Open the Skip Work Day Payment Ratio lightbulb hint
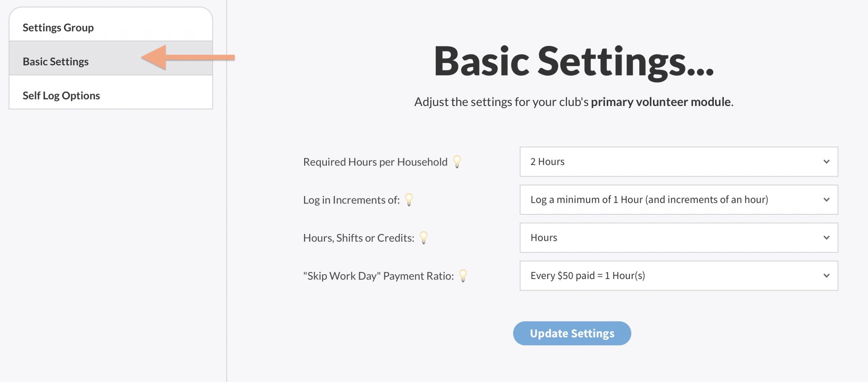Image resolution: width=868 pixels, height=382 pixels. pyautogui.click(x=463, y=275)
